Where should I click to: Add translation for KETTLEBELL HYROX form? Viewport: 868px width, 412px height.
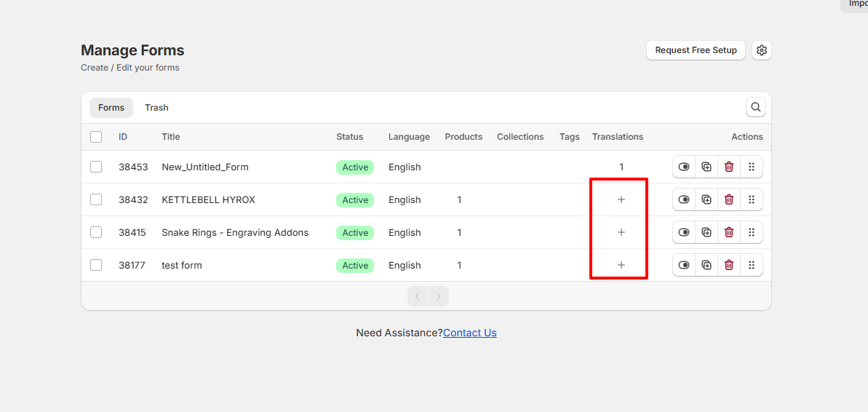pos(621,199)
